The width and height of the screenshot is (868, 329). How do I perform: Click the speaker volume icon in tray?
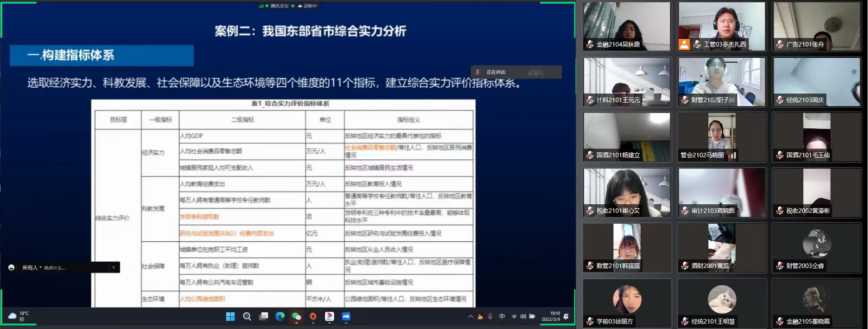click(523, 316)
